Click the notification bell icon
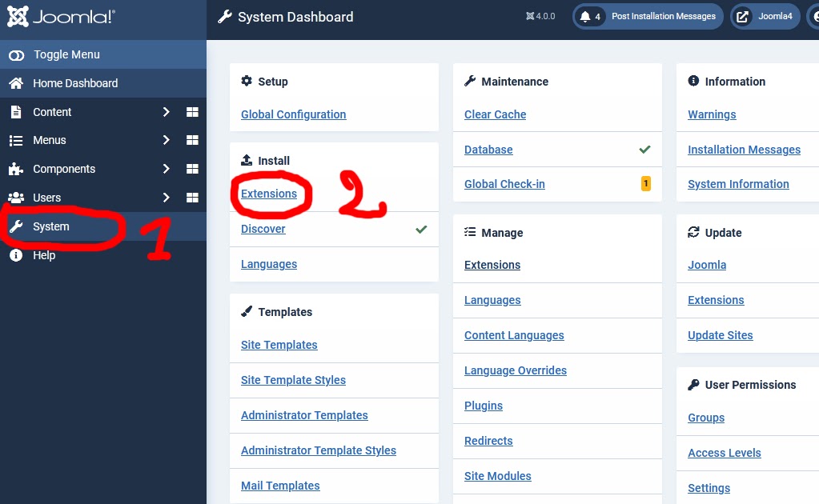The width and height of the screenshot is (819, 504). (585, 17)
